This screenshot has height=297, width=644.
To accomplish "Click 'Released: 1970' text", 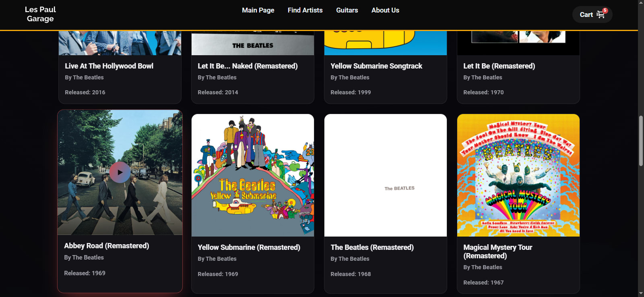I will click(x=483, y=92).
